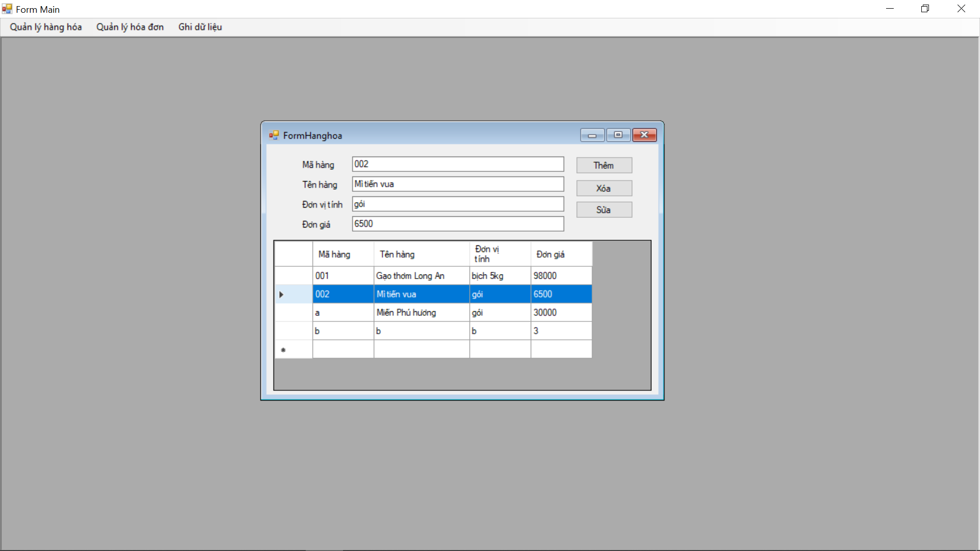Click the new-row asterisk row header

click(x=293, y=349)
